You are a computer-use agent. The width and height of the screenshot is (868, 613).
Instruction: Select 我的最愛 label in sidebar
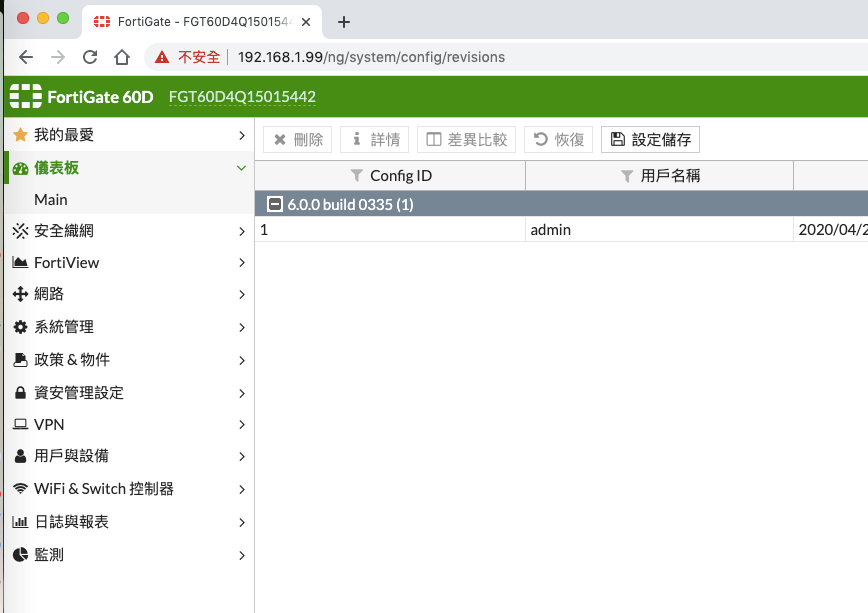[x=64, y=135]
